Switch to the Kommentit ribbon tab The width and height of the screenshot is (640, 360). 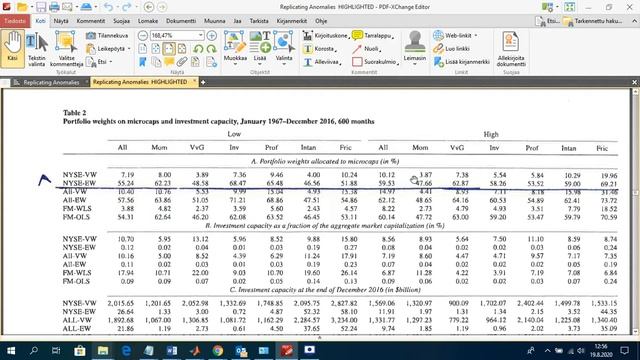(x=91, y=21)
